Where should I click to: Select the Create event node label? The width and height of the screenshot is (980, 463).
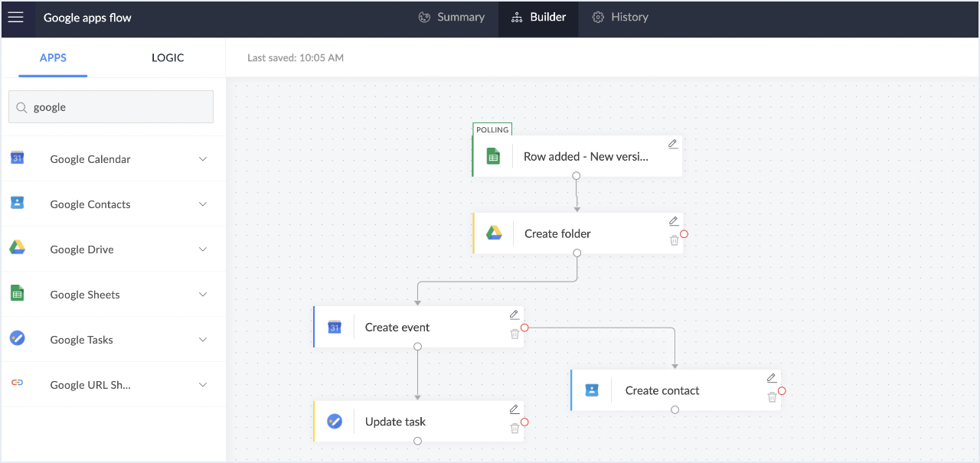(397, 327)
